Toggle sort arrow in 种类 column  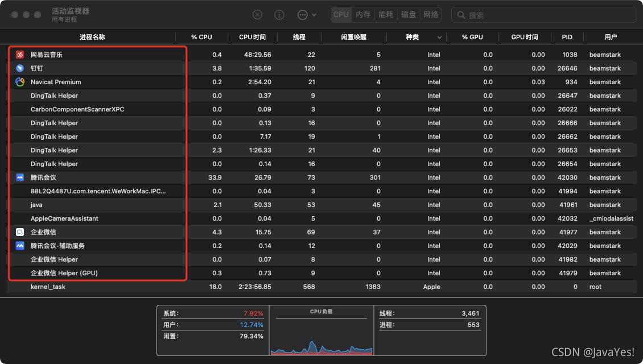[x=439, y=38]
